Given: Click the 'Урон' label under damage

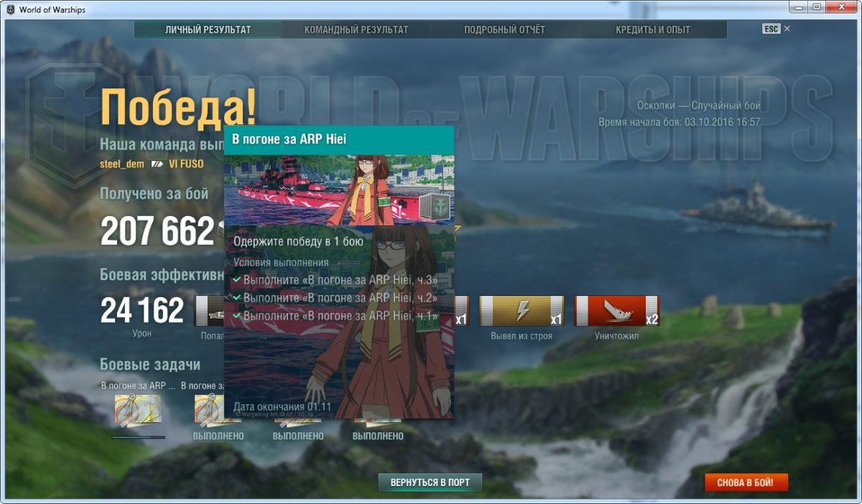Looking at the screenshot, I should (x=142, y=334).
